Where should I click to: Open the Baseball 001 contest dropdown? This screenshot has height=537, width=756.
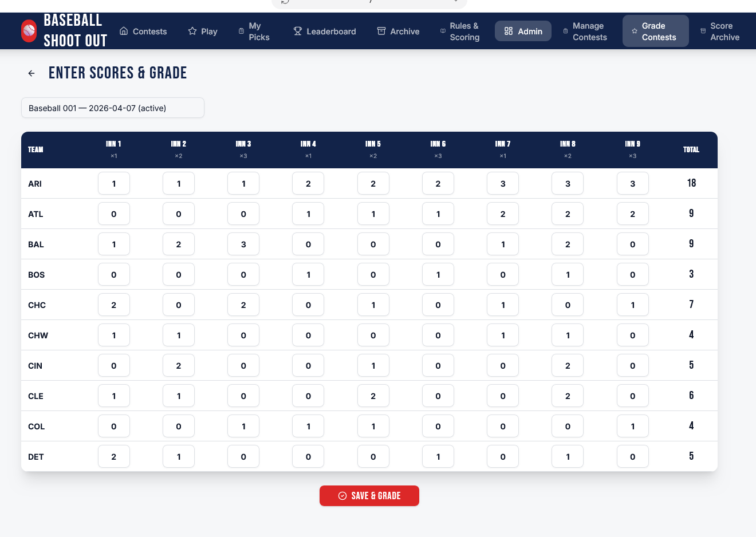click(113, 108)
